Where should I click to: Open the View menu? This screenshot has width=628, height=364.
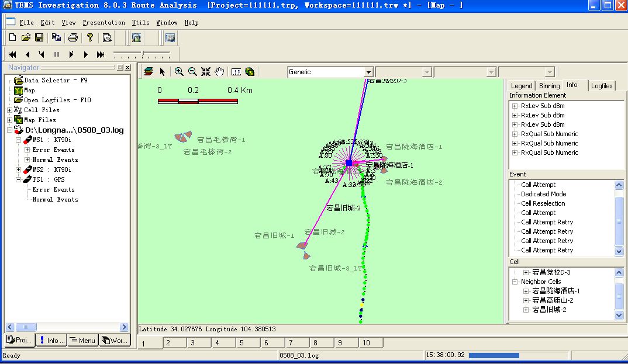pos(68,22)
